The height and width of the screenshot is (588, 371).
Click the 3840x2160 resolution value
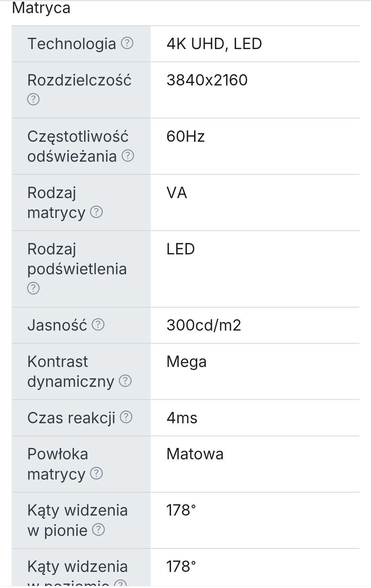pos(207,80)
